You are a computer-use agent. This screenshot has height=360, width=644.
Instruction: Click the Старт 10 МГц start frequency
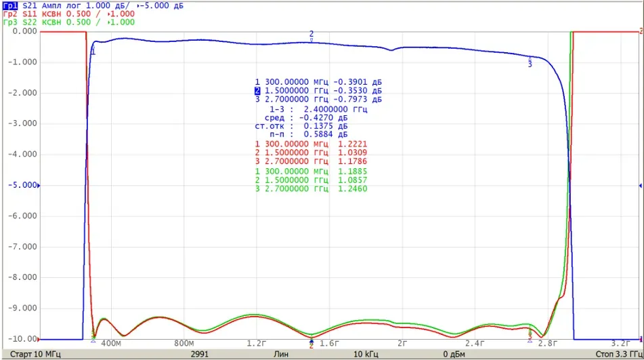[35, 355]
